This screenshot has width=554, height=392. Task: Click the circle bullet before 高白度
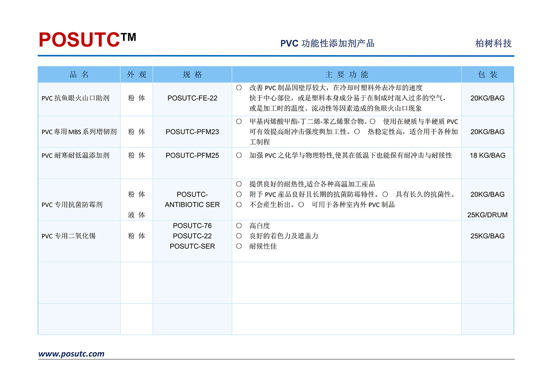[x=239, y=226]
